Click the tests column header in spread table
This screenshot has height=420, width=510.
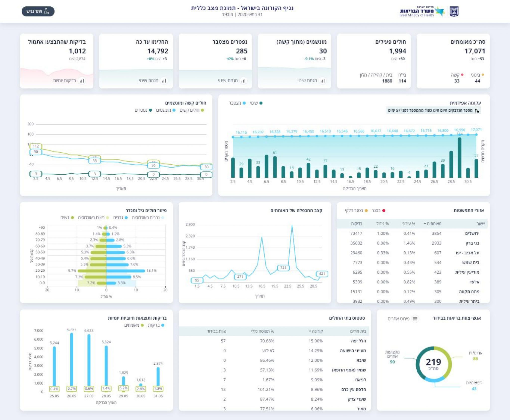coord(356,224)
